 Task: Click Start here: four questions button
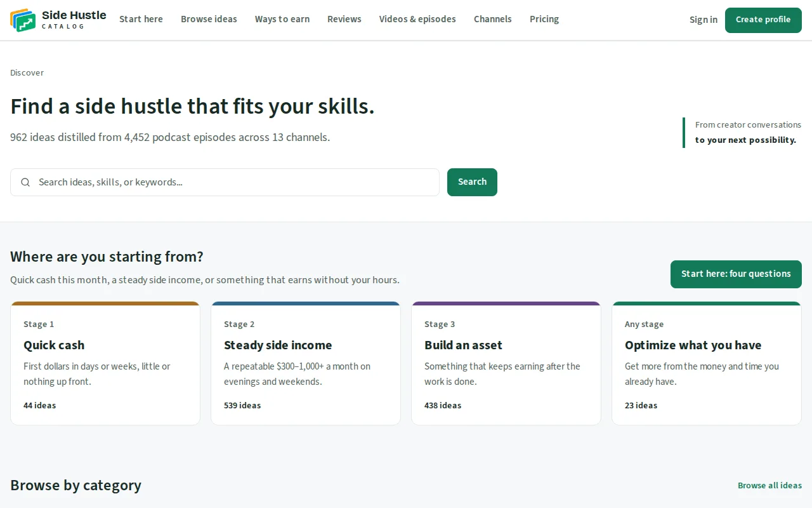tap(736, 274)
